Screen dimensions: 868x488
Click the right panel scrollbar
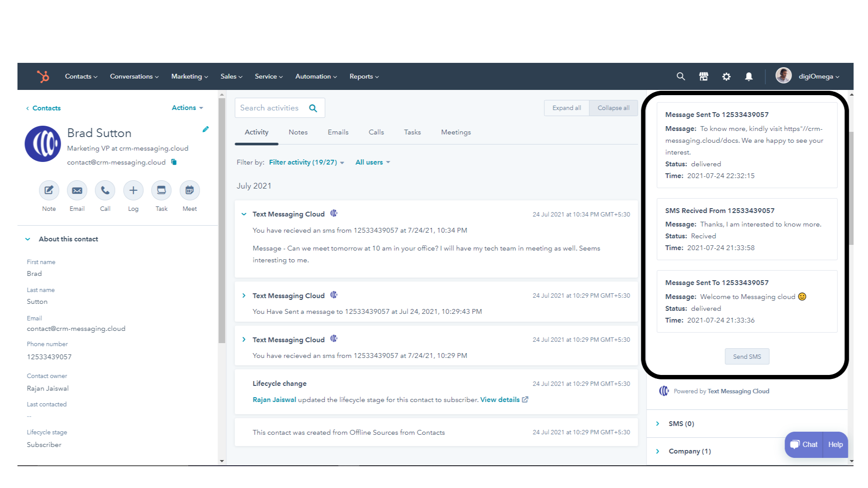click(x=851, y=188)
